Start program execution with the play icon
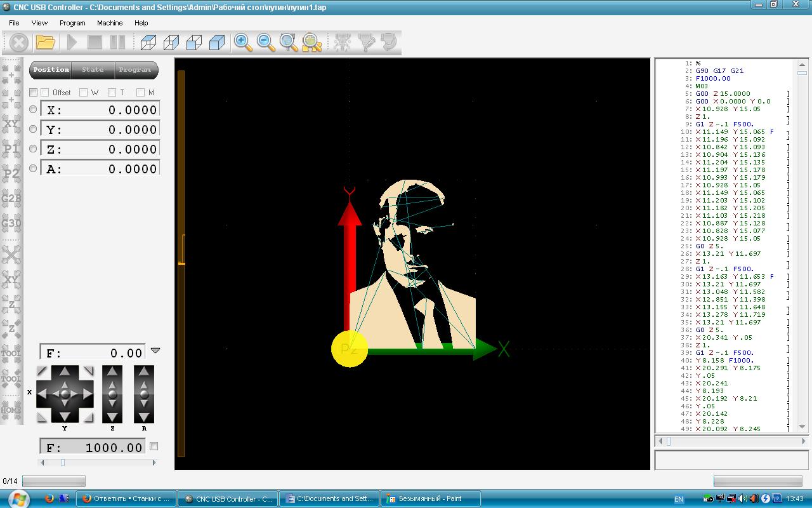812x508 pixels. pyautogui.click(x=72, y=43)
